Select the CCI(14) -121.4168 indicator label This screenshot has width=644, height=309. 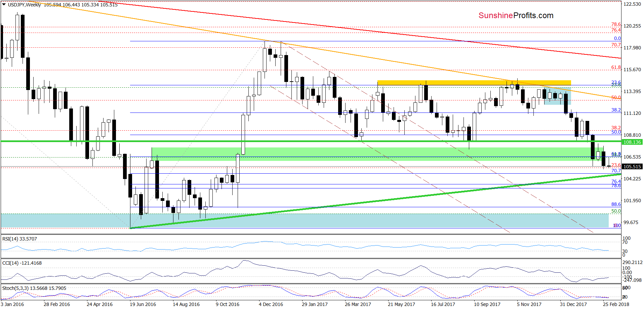22,263
